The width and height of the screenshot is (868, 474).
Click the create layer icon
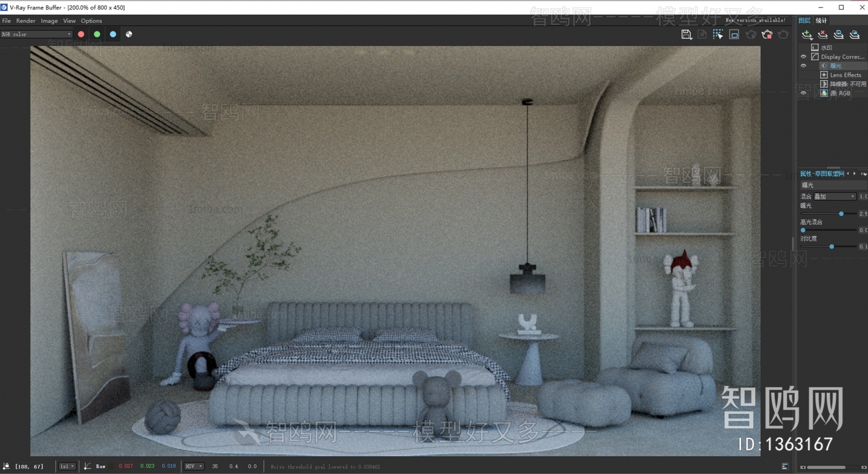coord(807,35)
